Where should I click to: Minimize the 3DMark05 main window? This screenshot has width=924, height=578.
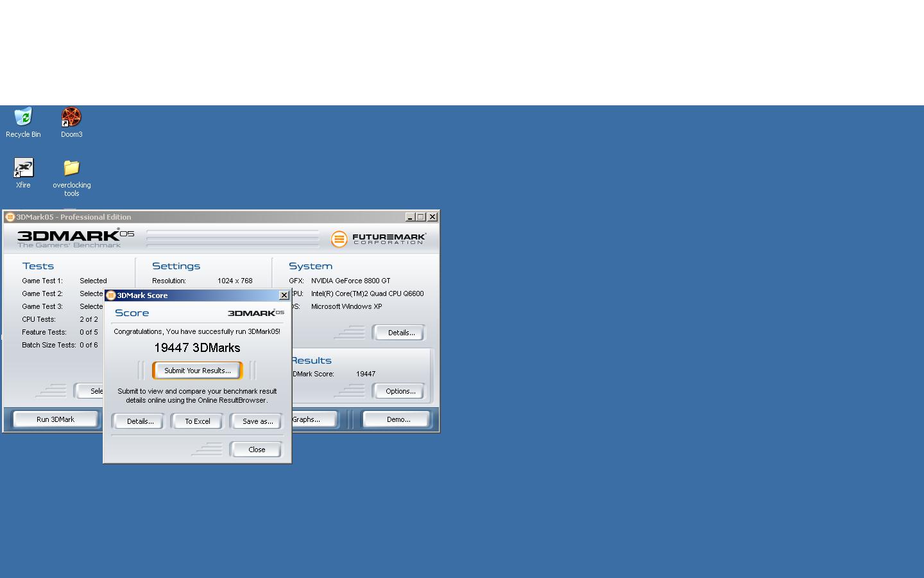[x=410, y=217]
